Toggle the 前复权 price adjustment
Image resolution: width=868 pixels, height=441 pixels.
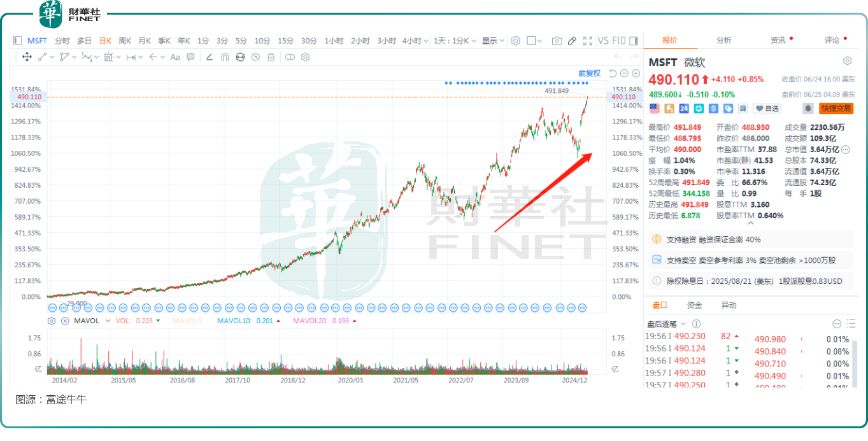(x=589, y=73)
